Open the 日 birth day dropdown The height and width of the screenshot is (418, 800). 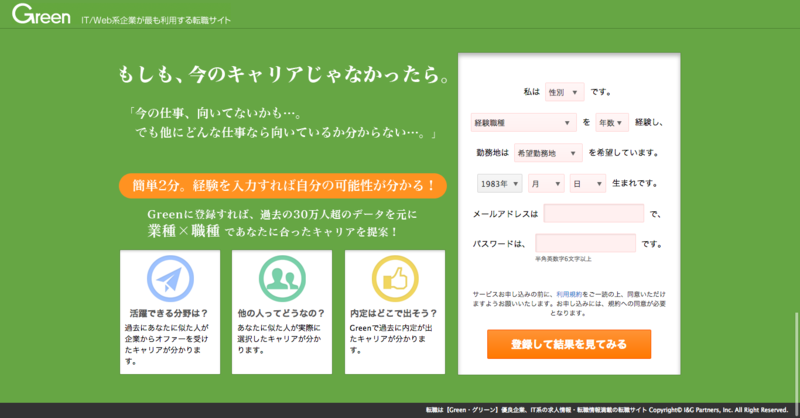pos(588,183)
